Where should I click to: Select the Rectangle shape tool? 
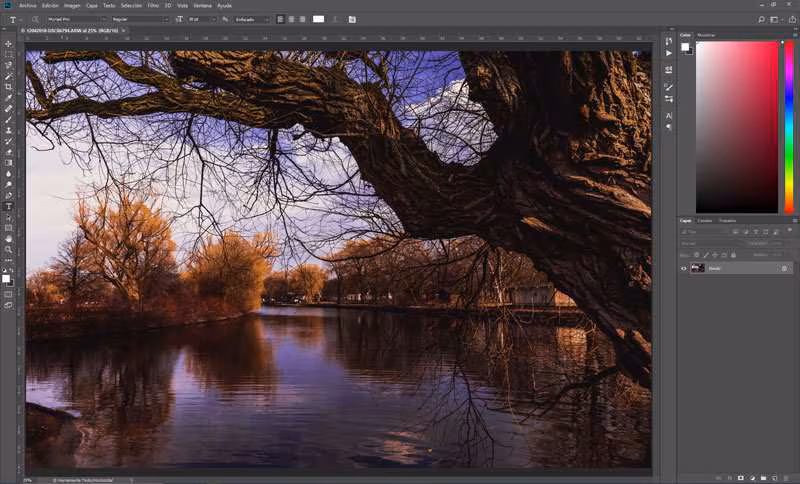coord(8,228)
